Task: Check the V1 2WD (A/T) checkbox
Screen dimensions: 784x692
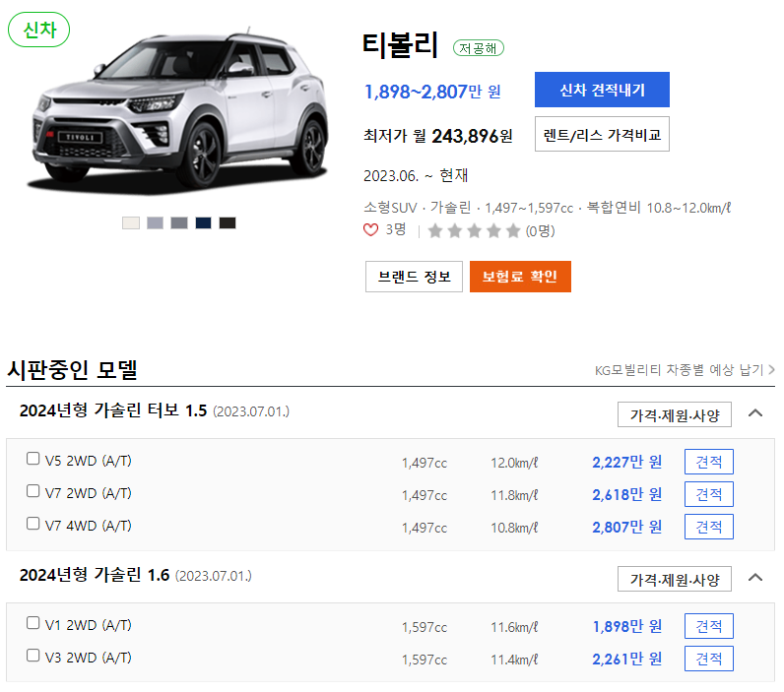Action: (33, 623)
